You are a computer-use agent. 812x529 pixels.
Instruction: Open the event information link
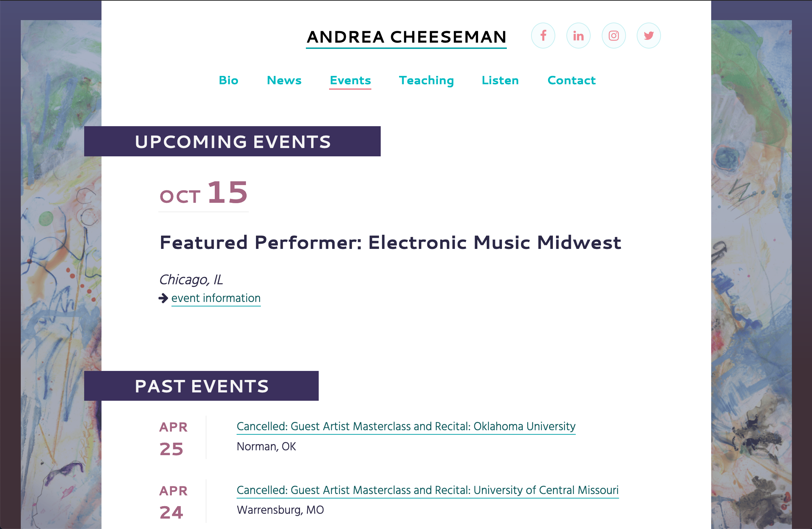216,298
